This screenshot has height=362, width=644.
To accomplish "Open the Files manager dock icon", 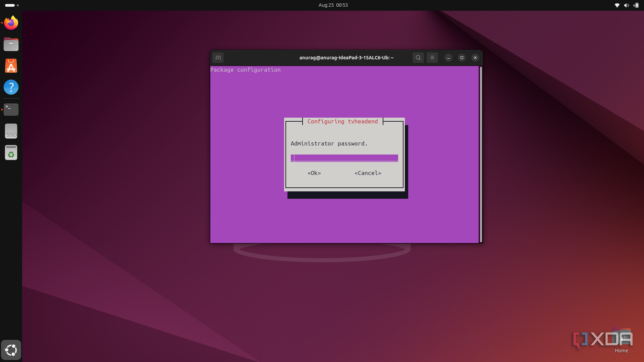I will coord(11,44).
